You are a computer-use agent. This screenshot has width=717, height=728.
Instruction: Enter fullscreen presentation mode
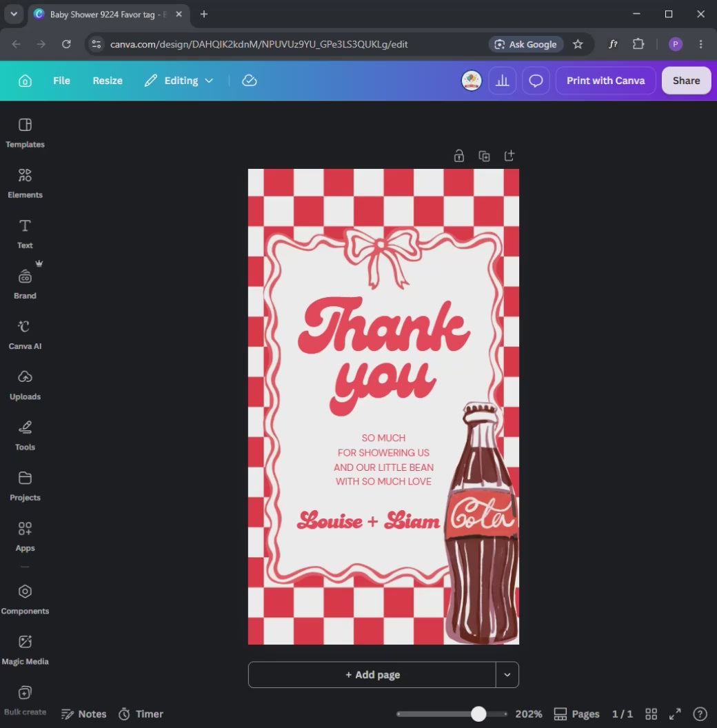675,714
